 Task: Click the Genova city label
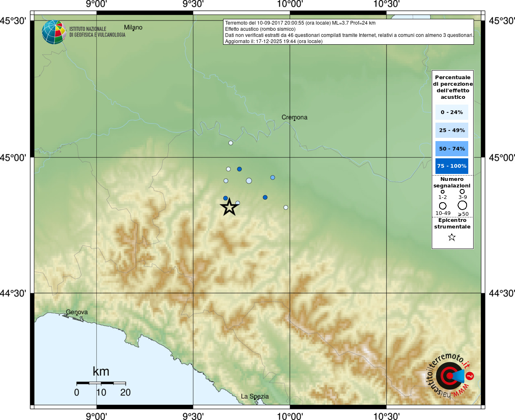point(77,312)
